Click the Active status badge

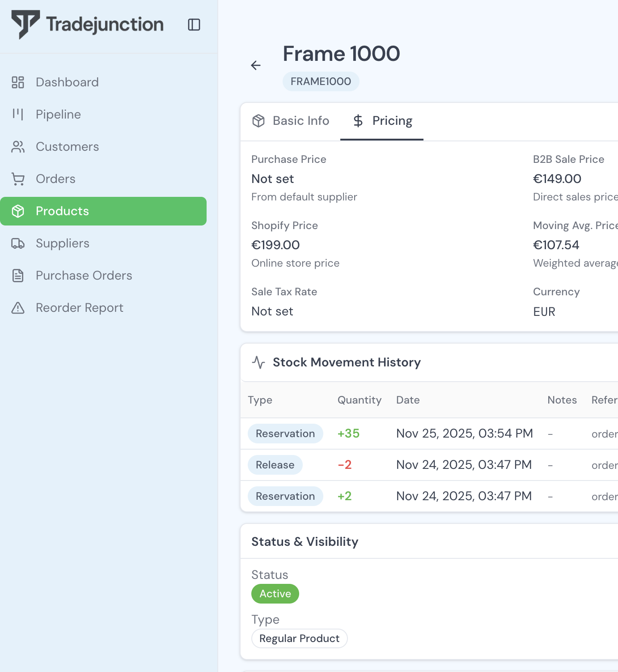click(275, 594)
